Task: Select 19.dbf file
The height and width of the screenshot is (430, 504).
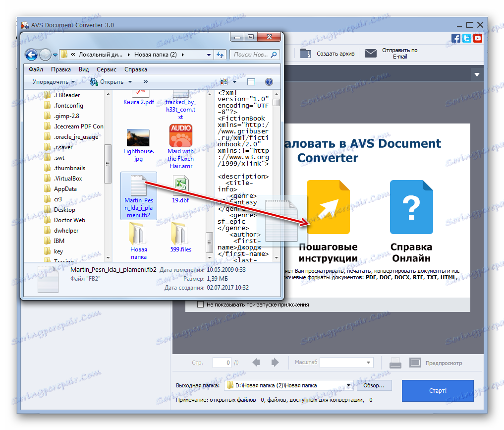Action: pos(181,189)
